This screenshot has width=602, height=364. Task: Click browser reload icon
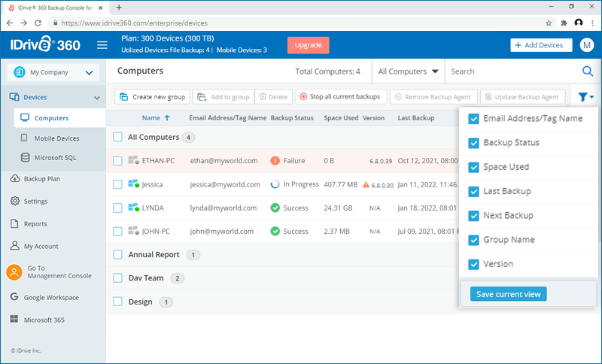[x=38, y=23]
